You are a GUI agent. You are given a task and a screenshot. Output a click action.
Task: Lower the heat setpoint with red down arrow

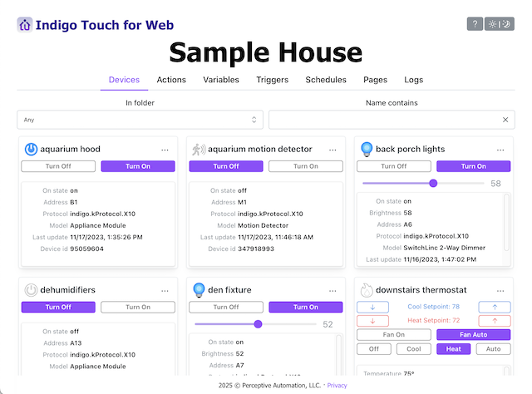(373, 321)
